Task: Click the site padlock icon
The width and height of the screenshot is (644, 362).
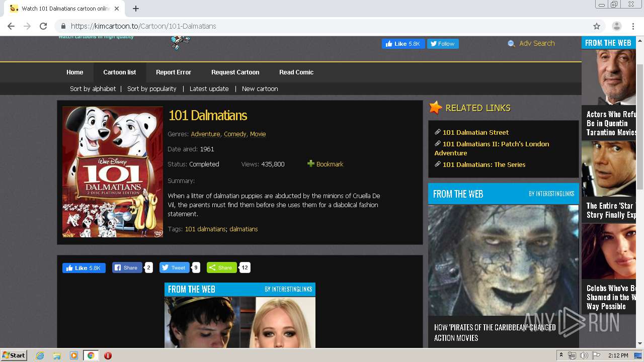Action: coord(63,26)
